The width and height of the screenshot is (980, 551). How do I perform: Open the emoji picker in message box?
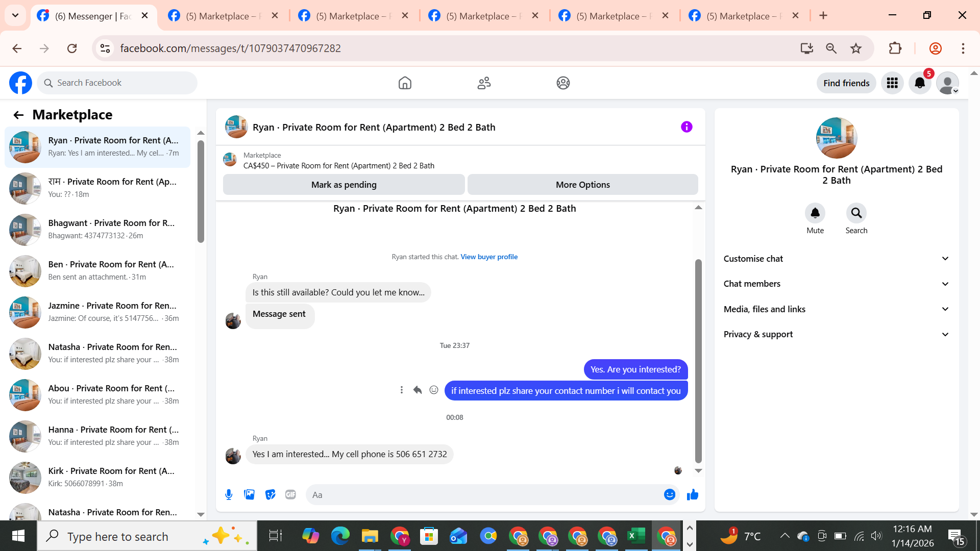point(669,494)
